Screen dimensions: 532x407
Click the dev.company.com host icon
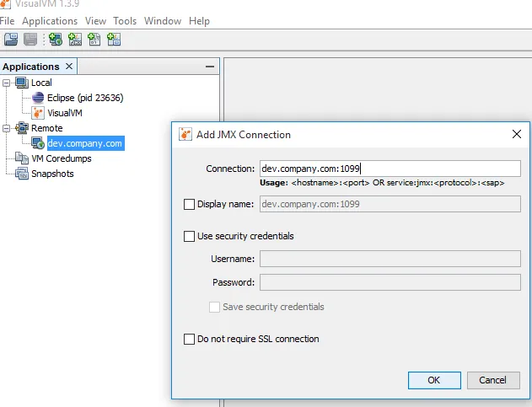(38, 143)
